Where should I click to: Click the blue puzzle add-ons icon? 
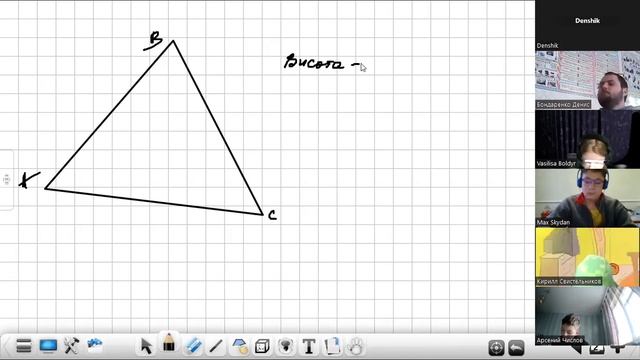coord(95,345)
